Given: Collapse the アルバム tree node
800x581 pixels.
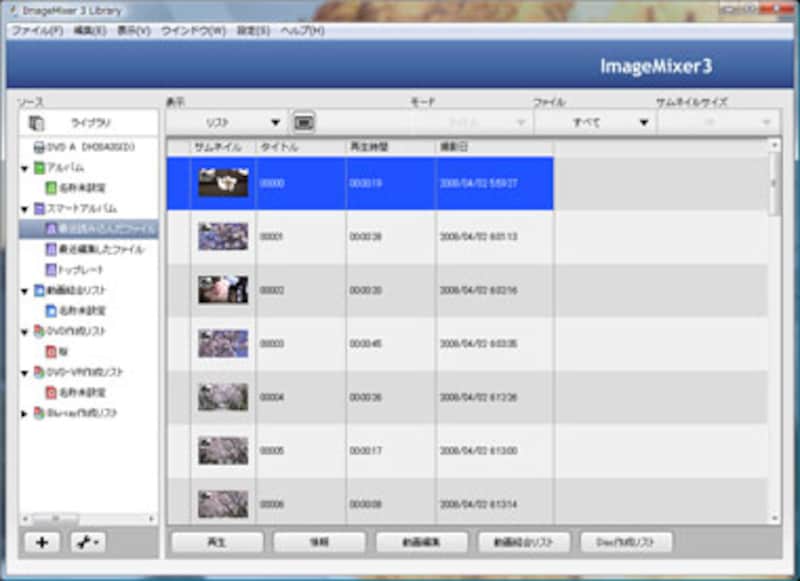Looking at the screenshot, I should [x=25, y=168].
